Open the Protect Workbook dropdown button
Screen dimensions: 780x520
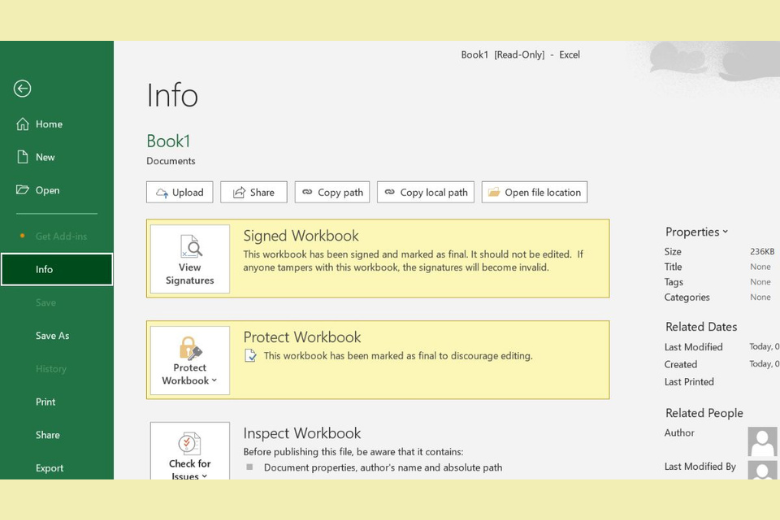190,360
